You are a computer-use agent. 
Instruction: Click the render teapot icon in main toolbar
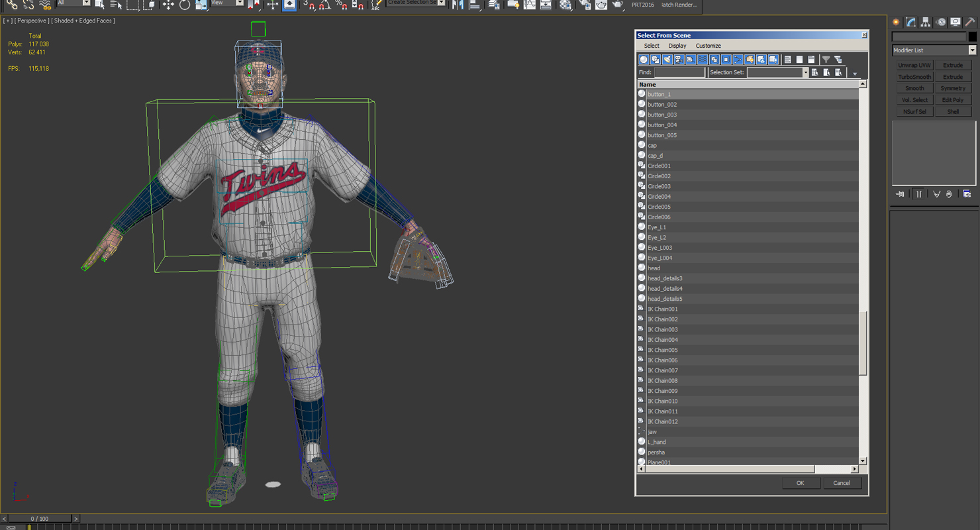point(617,5)
